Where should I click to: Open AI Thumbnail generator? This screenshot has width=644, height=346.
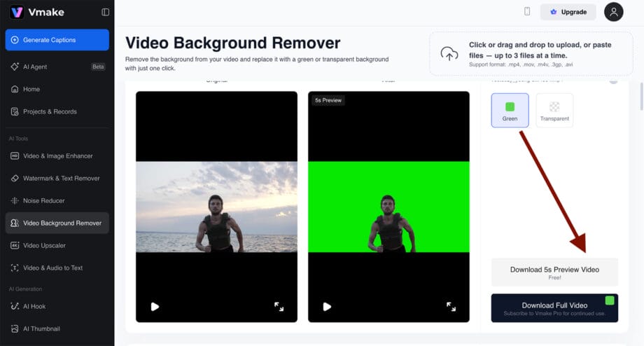(x=57, y=328)
